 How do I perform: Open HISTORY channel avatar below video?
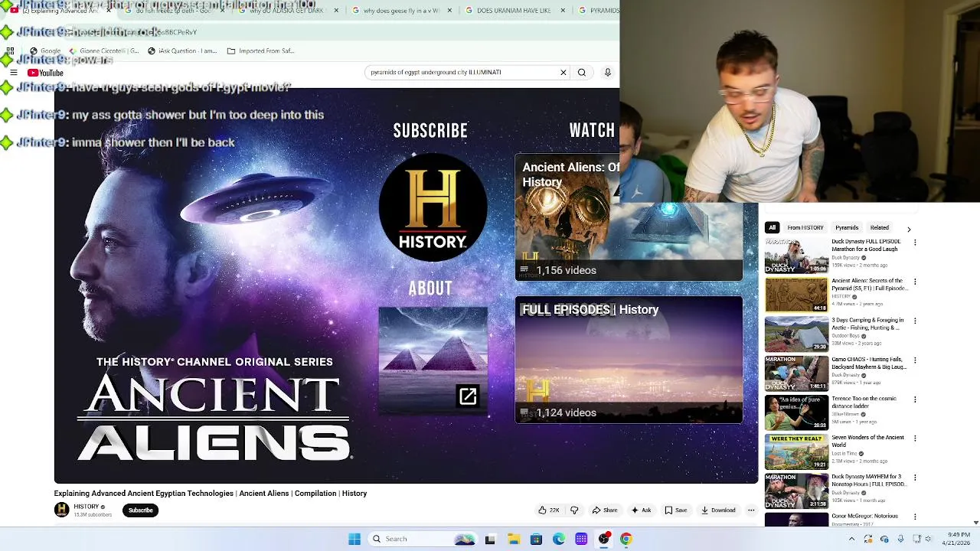pyautogui.click(x=61, y=510)
